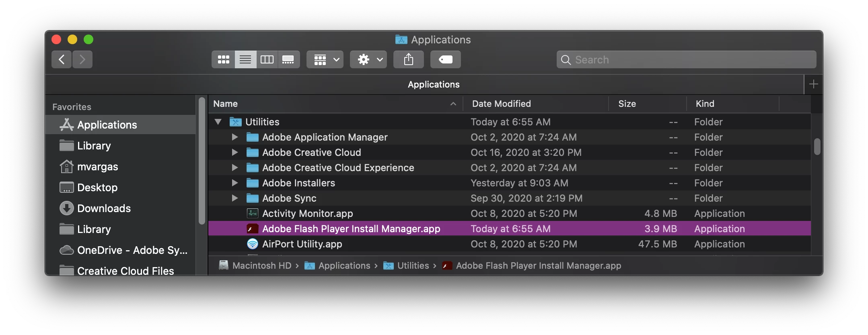
Task: Sort by Kind column header
Action: tap(733, 104)
